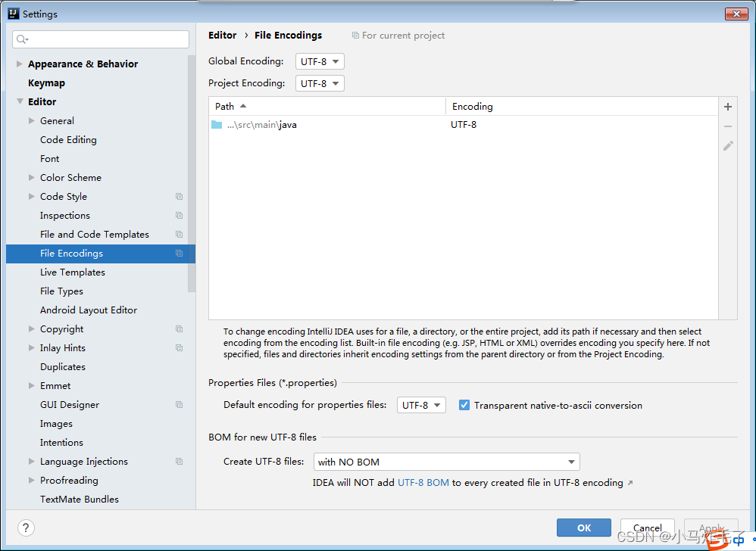The width and height of the screenshot is (756, 551).
Task: Expand Appearance & Behavior section
Action: click(x=19, y=64)
